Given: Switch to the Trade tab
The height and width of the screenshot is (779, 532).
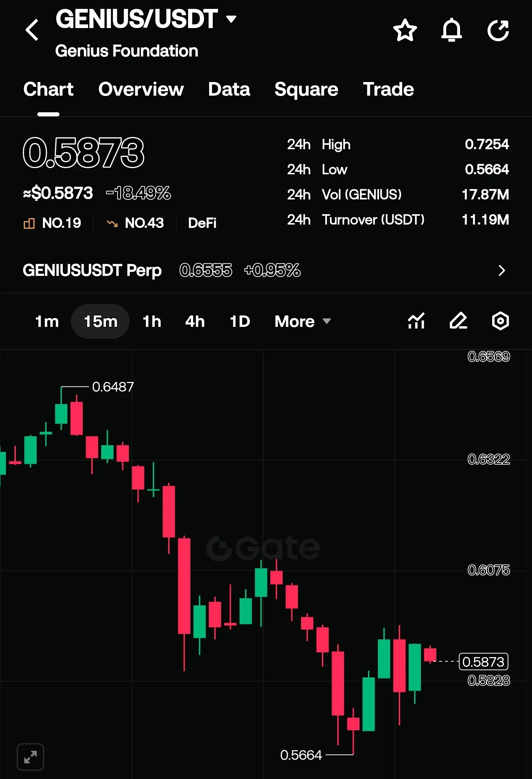Looking at the screenshot, I should coord(389,89).
